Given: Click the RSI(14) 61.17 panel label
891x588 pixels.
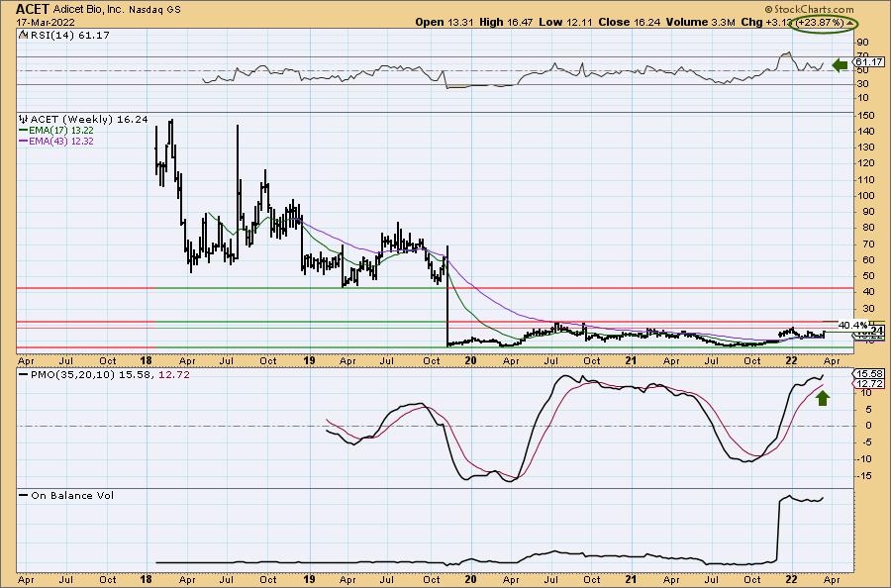Looking at the screenshot, I should pyautogui.click(x=69, y=35).
